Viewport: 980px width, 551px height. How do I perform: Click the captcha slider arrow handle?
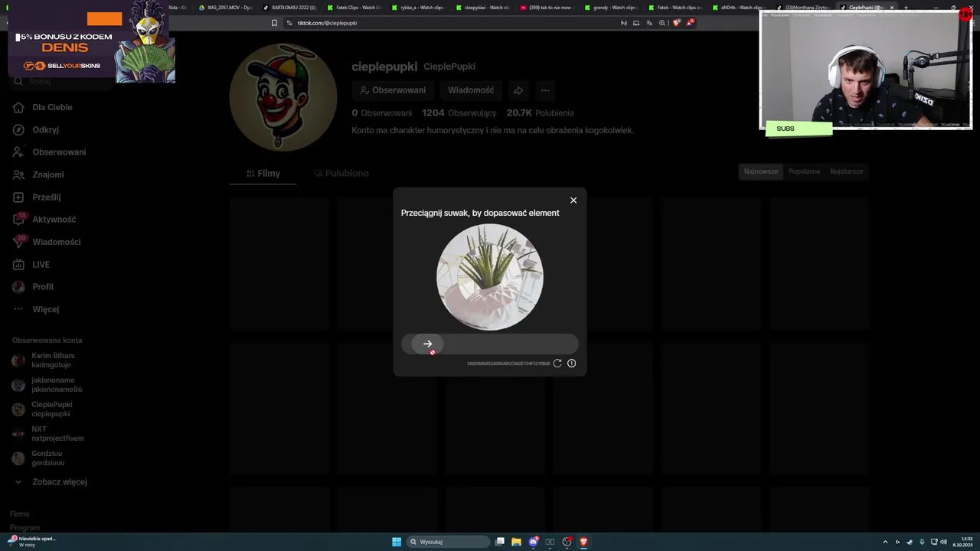[427, 344]
